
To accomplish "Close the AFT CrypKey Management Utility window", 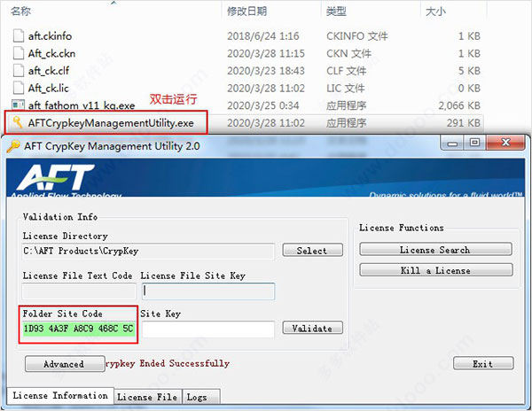I will coord(505,143).
